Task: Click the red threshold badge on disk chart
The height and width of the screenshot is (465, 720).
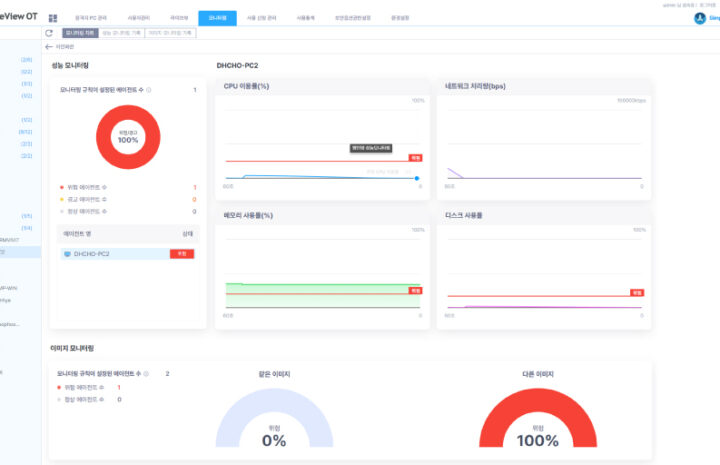Action: pyautogui.click(x=637, y=292)
